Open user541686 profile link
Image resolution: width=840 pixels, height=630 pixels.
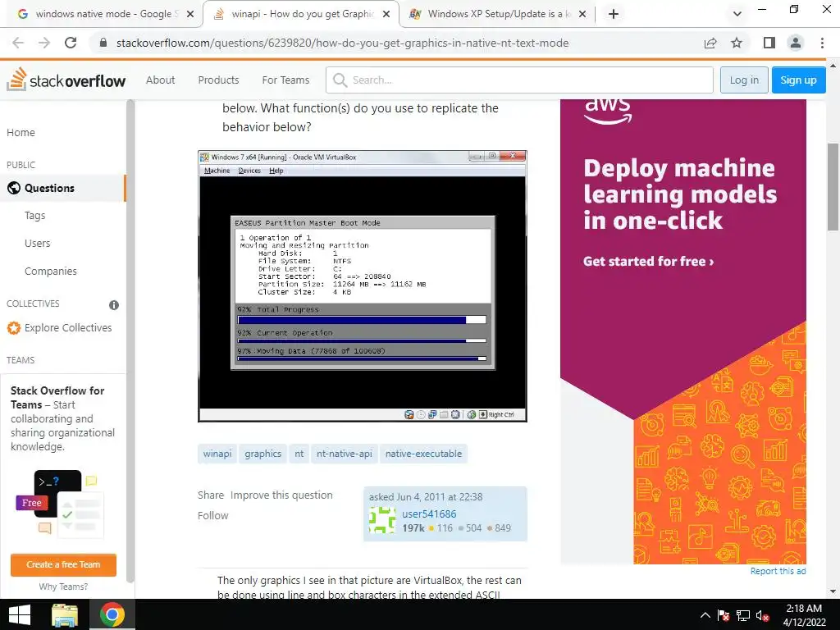point(429,514)
